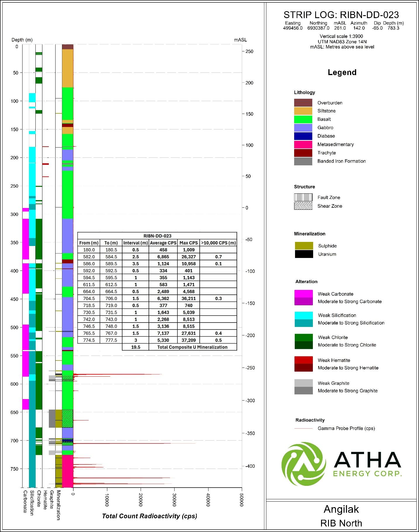This screenshot has height=532, width=419.
Task: Pick the Weak Silicification cyan swatch
Action: click(x=304, y=315)
